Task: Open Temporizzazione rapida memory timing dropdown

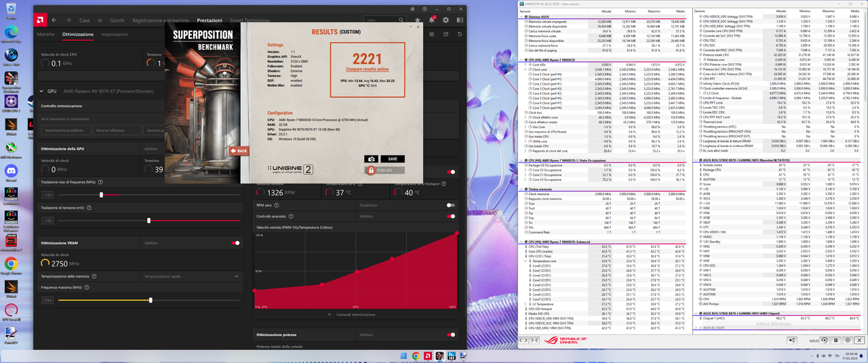Action: (190, 276)
